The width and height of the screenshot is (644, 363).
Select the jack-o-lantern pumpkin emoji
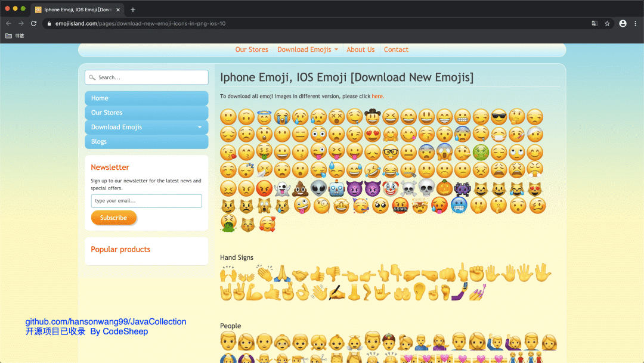tap(444, 188)
